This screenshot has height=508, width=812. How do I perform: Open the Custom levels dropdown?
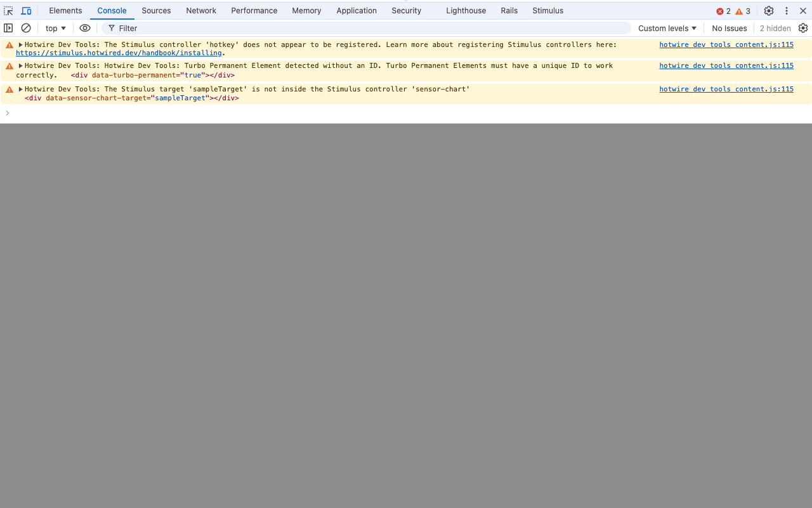coord(667,28)
